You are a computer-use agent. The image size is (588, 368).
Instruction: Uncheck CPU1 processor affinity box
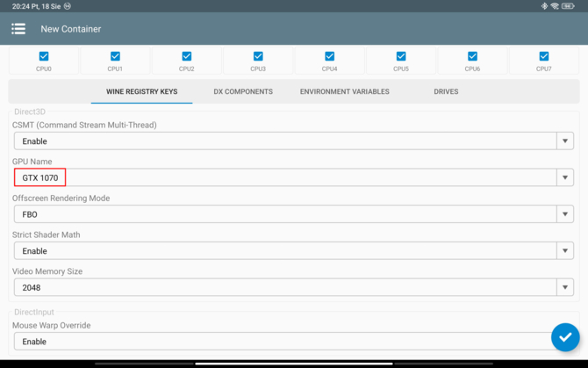(x=115, y=56)
